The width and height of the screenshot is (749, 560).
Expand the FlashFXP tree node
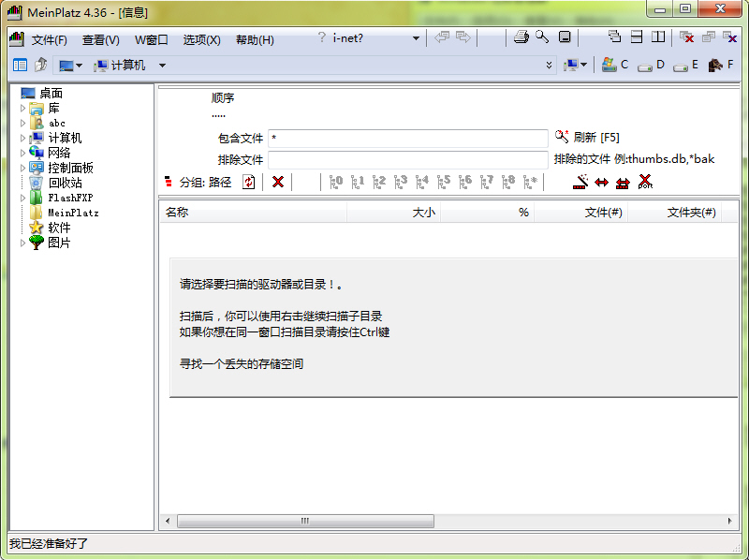(22, 198)
